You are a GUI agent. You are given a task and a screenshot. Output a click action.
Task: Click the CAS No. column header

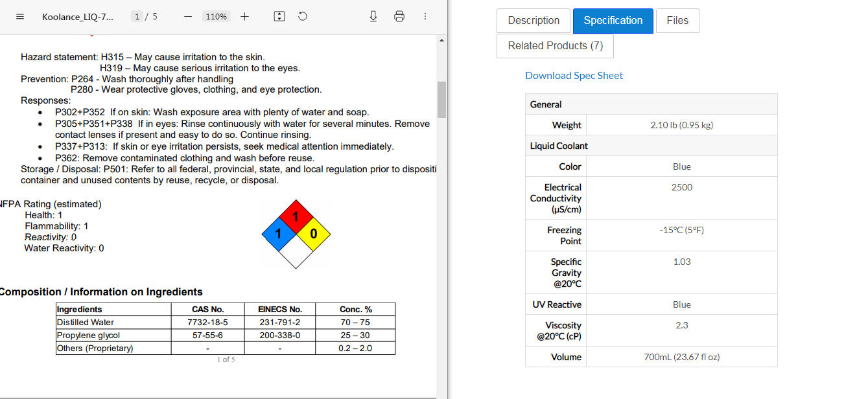point(207,309)
